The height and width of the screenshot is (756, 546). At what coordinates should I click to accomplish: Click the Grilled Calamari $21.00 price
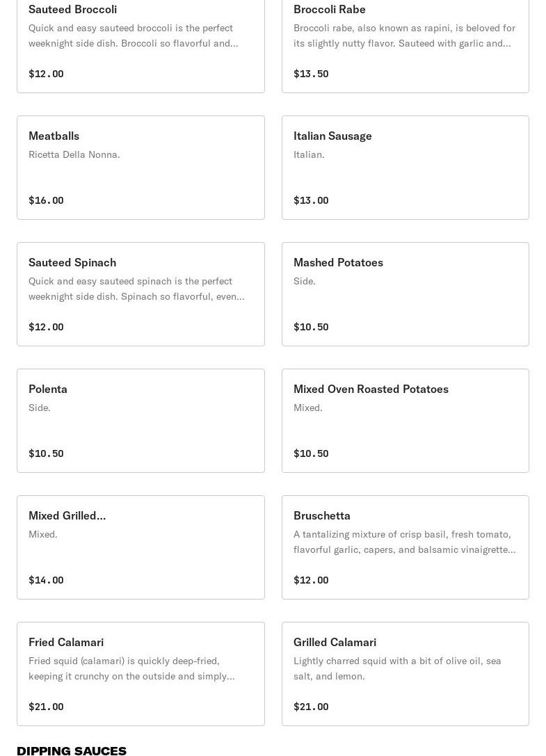coord(311,707)
